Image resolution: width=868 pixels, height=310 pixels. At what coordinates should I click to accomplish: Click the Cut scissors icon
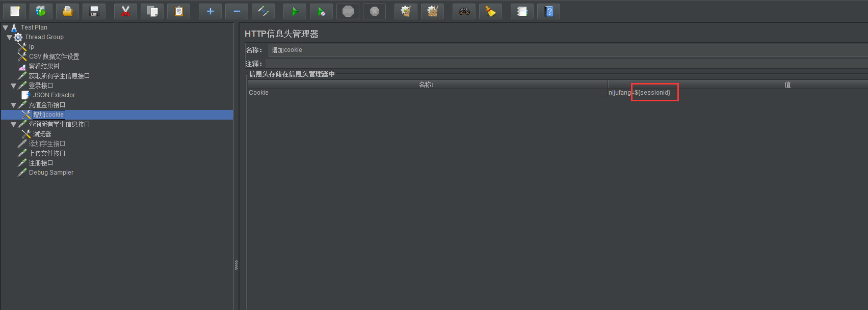pyautogui.click(x=125, y=11)
